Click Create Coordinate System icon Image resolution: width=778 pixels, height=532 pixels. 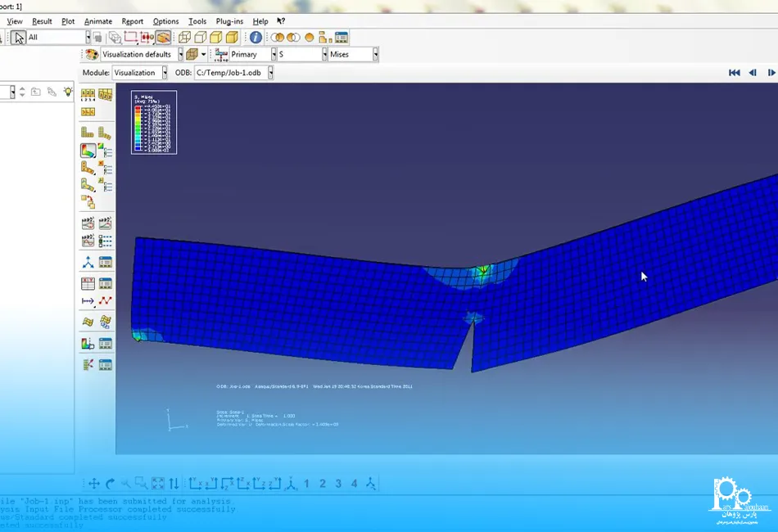(x=88, y=262)
